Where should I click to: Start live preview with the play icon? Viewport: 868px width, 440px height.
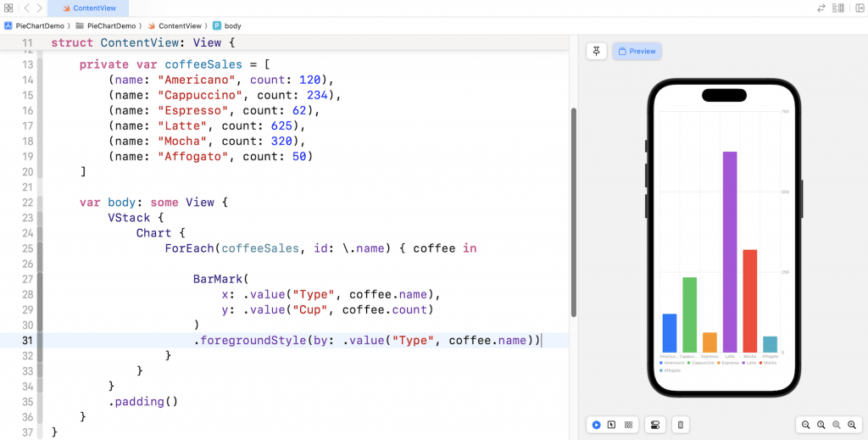click(x=597, y=424)
